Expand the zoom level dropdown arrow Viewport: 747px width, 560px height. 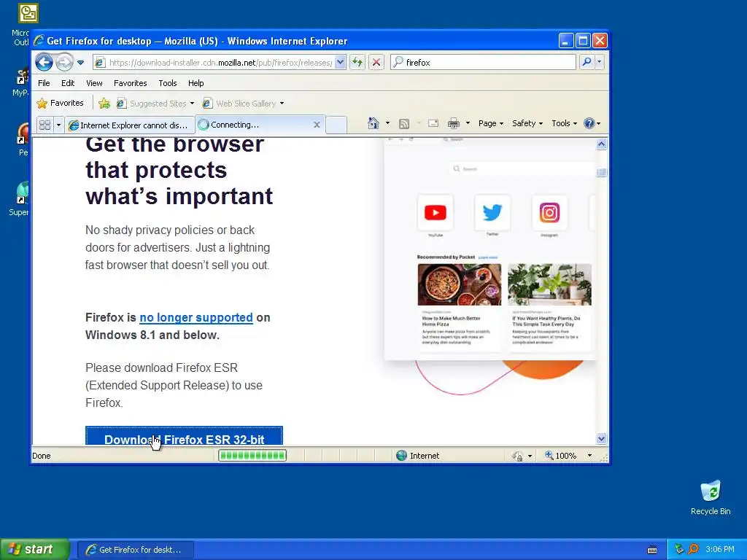coord(589,456)
